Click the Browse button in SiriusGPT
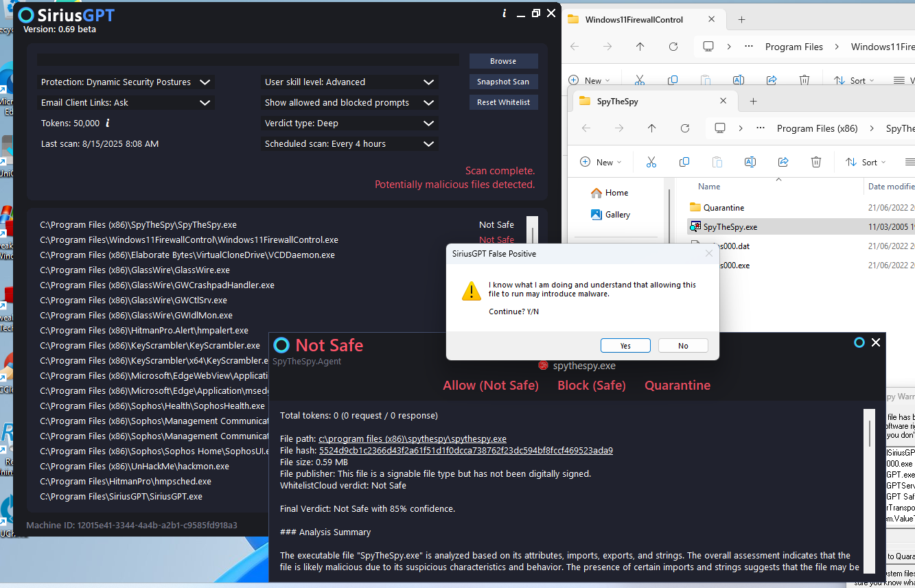915x588 pixels. coord(503,61)
